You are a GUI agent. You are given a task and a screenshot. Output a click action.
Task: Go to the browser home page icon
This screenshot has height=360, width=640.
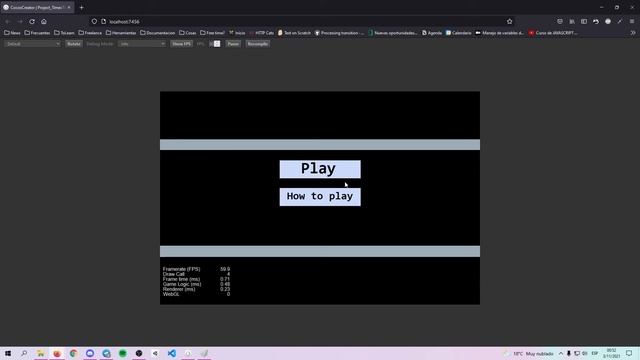44,22
